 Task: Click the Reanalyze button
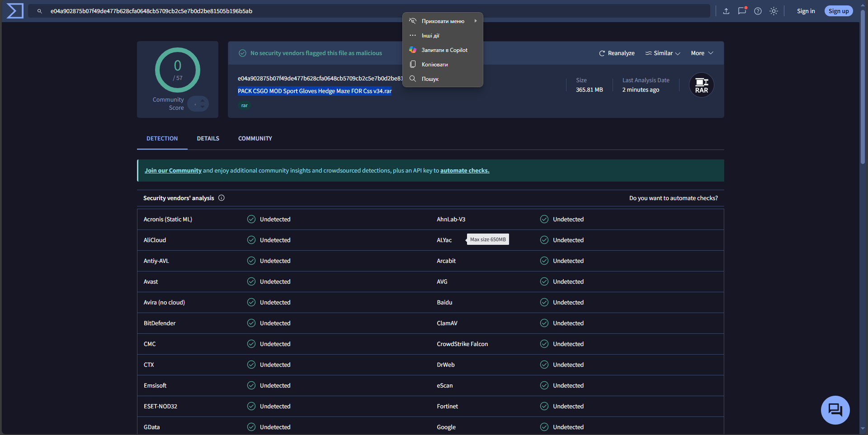[x=617, y=53]
